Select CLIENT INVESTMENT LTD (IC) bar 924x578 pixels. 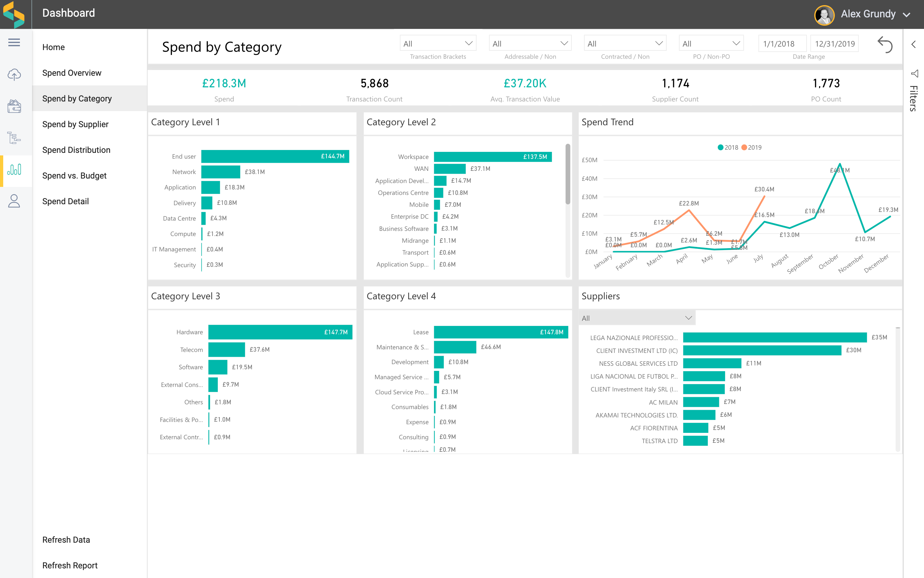tap(762, 350)
